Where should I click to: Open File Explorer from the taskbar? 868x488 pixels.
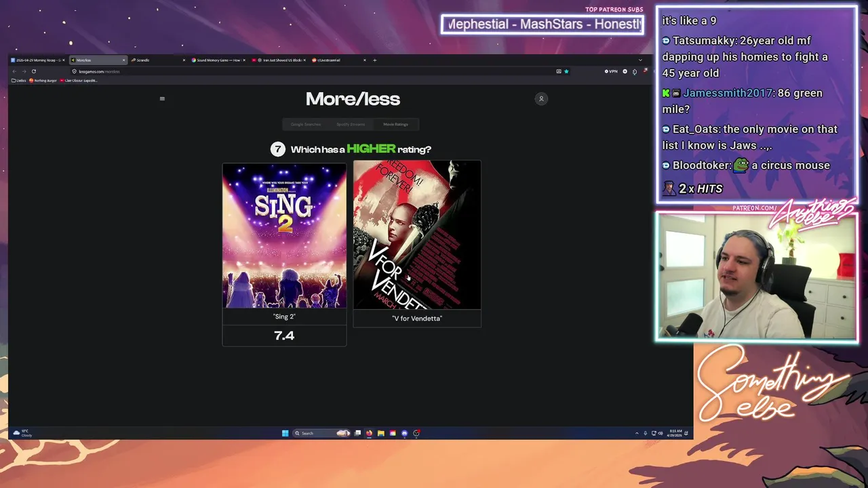(x=381, y=433)
